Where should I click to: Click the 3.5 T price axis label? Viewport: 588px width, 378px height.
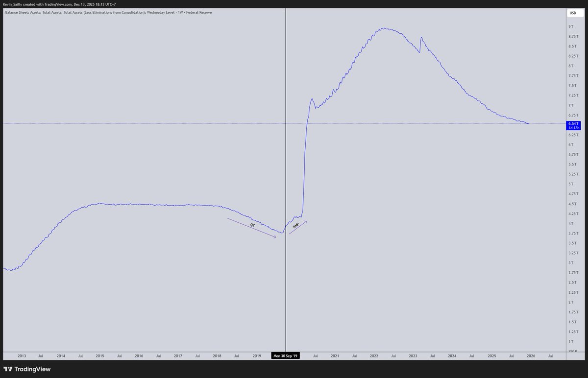(x=572, y=243)
